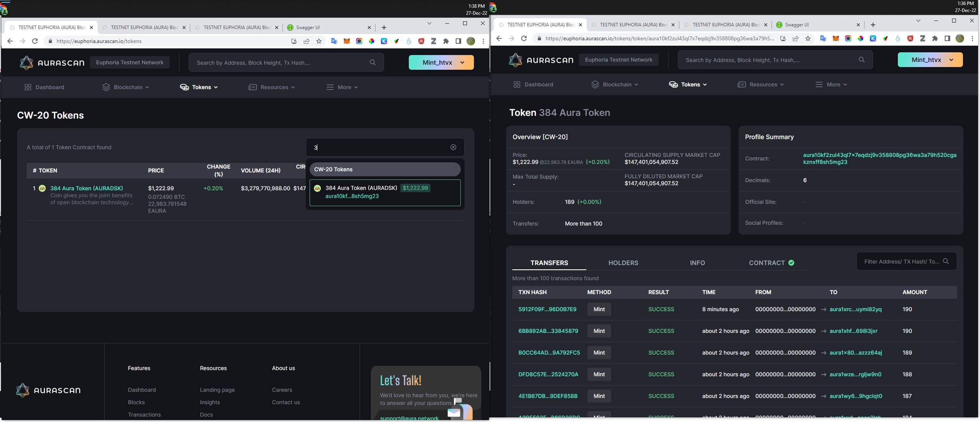
Task: Click Careers link in left window footer
Action: click(282, 390)
